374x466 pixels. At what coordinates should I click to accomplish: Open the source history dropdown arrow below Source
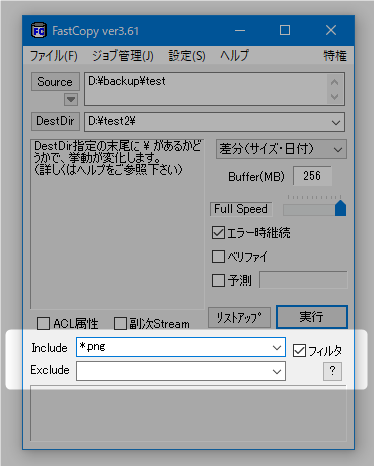(71, 99)
